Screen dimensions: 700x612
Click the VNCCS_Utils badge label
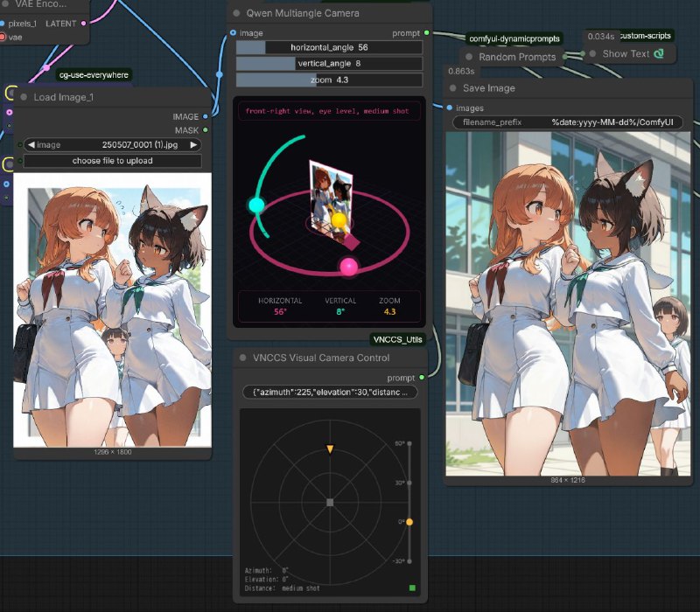(398, 337)
